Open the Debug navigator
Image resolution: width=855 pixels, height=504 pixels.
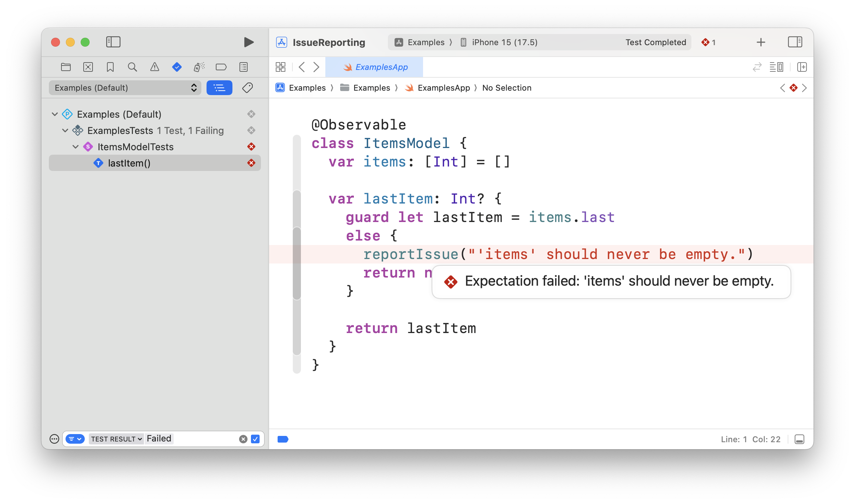(x=199, y=67)
